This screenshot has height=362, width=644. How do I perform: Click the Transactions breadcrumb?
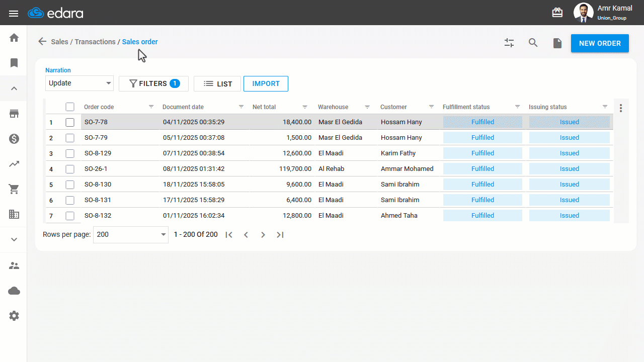click(x=95, y=42)
